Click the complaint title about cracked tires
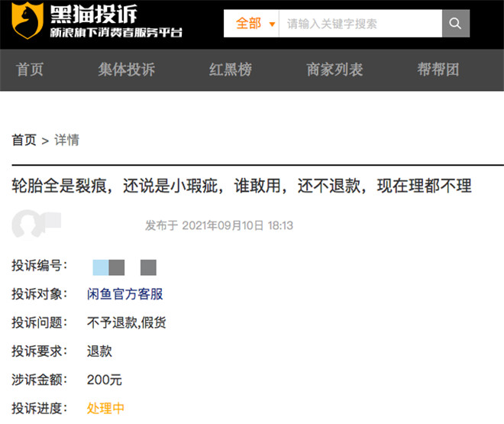 pos(241,186)
